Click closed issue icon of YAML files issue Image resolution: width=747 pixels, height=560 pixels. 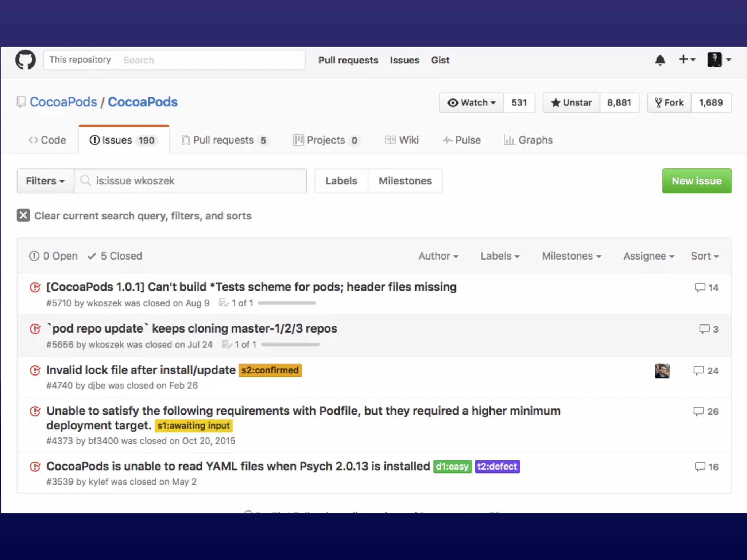[35, 467]
